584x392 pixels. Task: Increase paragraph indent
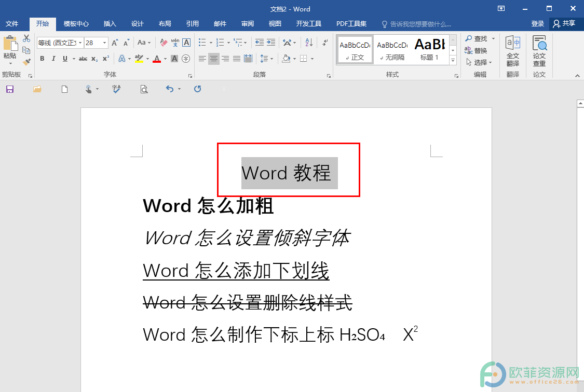click(x=271, y=43)
